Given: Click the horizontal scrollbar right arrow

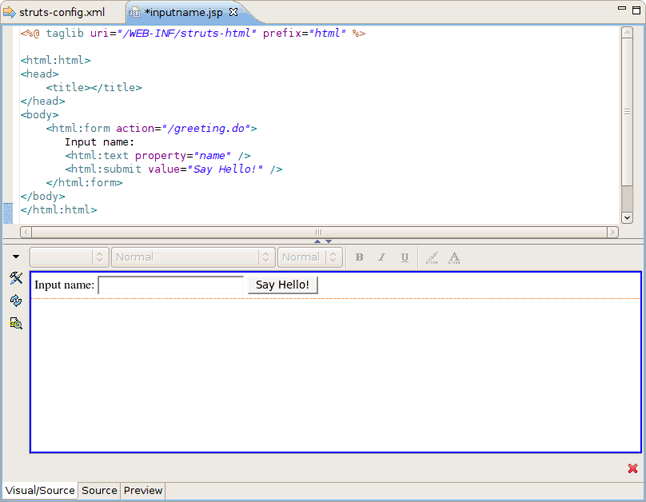Looking at the screenshot, I should pos(613,232).
